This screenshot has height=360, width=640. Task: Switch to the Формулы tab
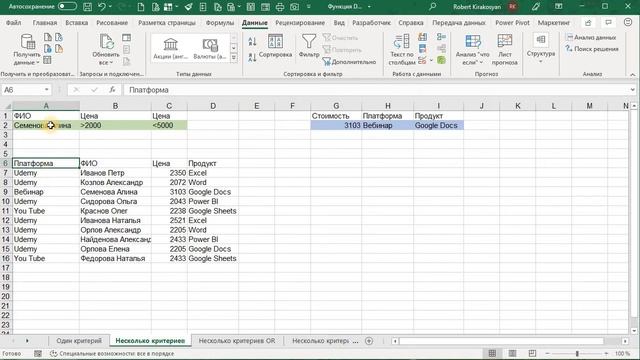click(x=220, y=23)
